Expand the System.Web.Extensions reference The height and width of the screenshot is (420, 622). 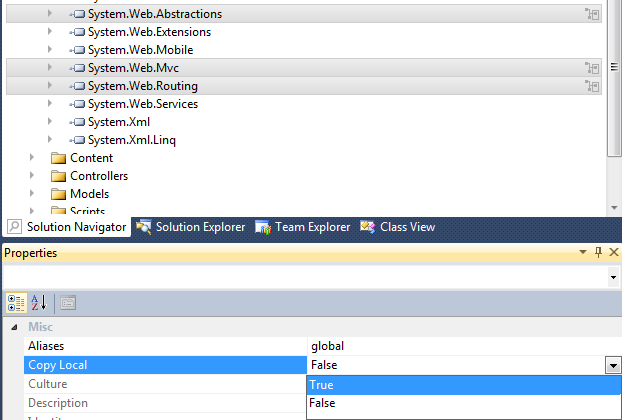(x=50, y=31)
